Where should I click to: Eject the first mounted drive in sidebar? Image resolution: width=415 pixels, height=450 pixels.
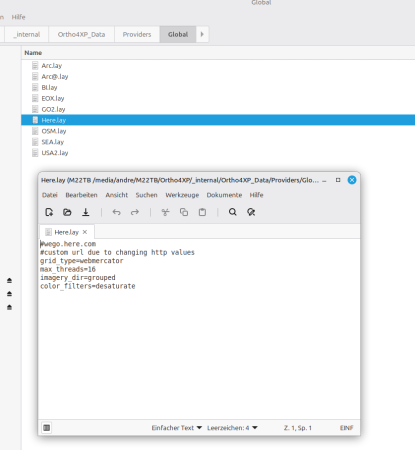point(9,281)
